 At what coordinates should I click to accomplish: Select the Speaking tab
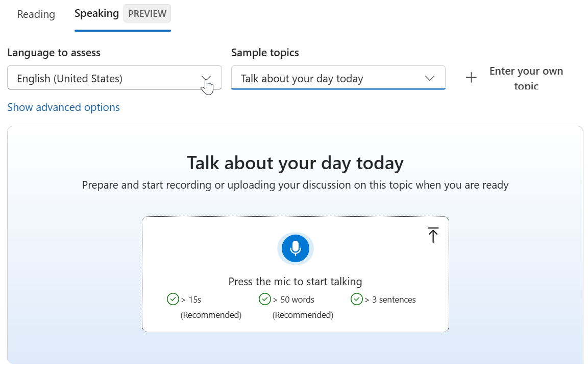[x=96, y=13]
